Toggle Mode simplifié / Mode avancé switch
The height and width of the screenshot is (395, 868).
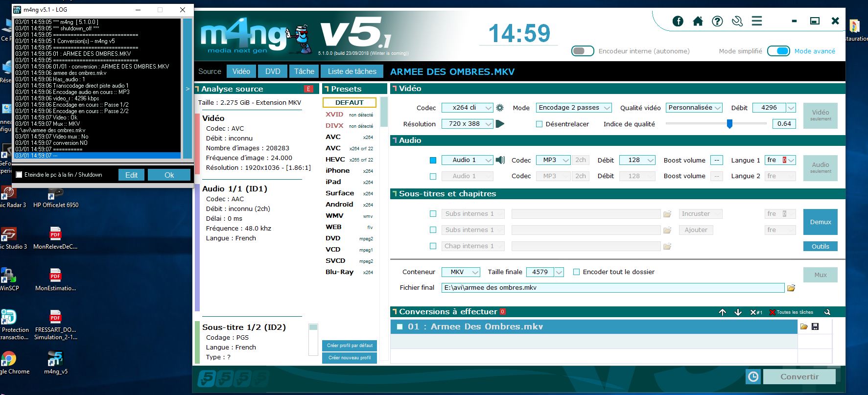pos(778,51)
